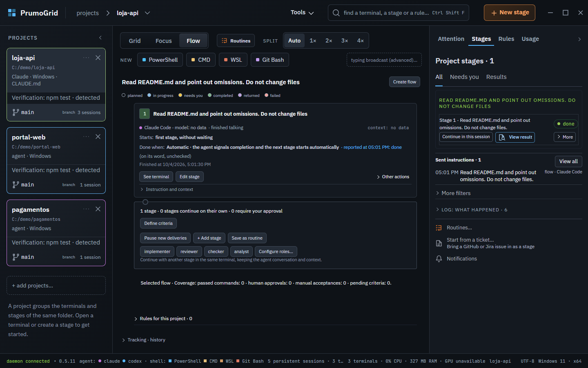Open the Rules tab
The width and height of the screenshot is (588, 368).
click(x=506, y=39)
